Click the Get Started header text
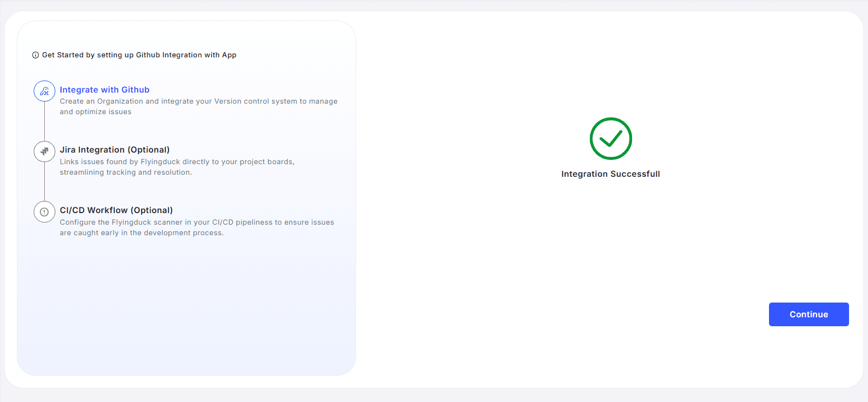The image size is (868, 402). tap(139, 55)
